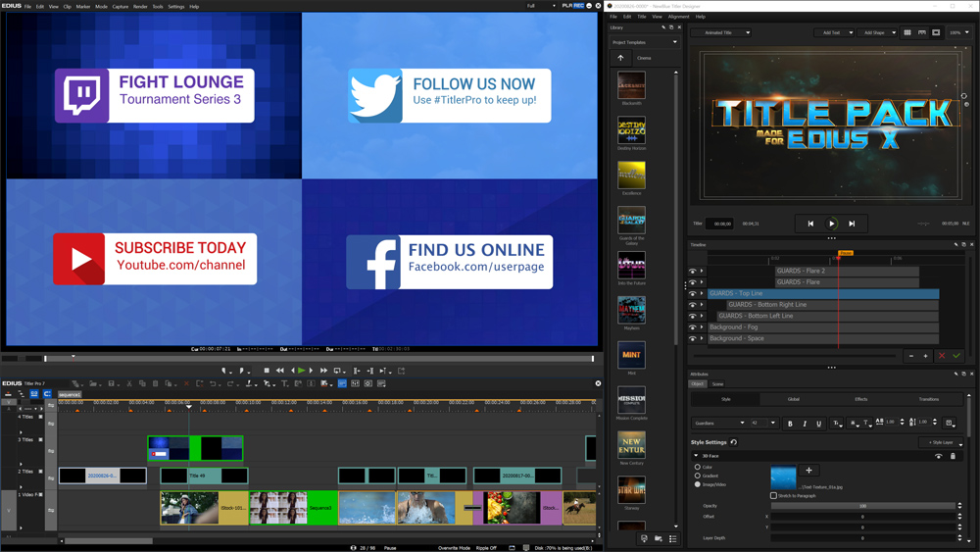This screenshot has height=552, width=980.
Task: Toggle the highlighted blue bin window icon
Action: click(342, 383)
